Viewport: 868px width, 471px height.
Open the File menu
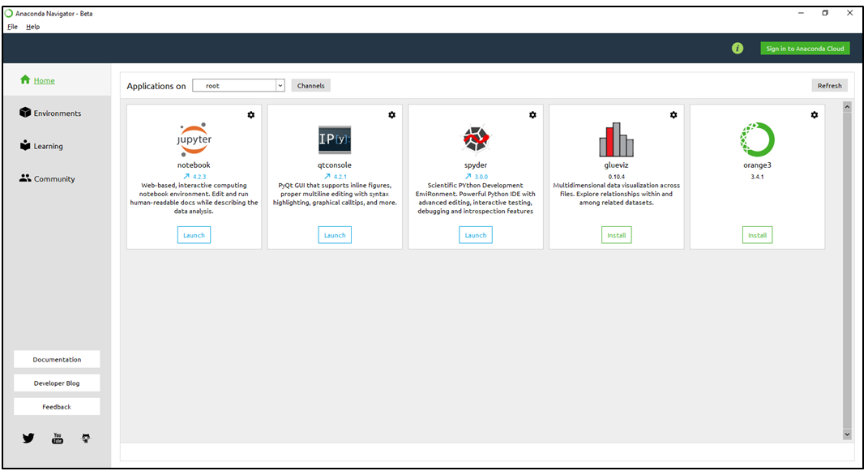pyautogui.click(x=12, y=27)
